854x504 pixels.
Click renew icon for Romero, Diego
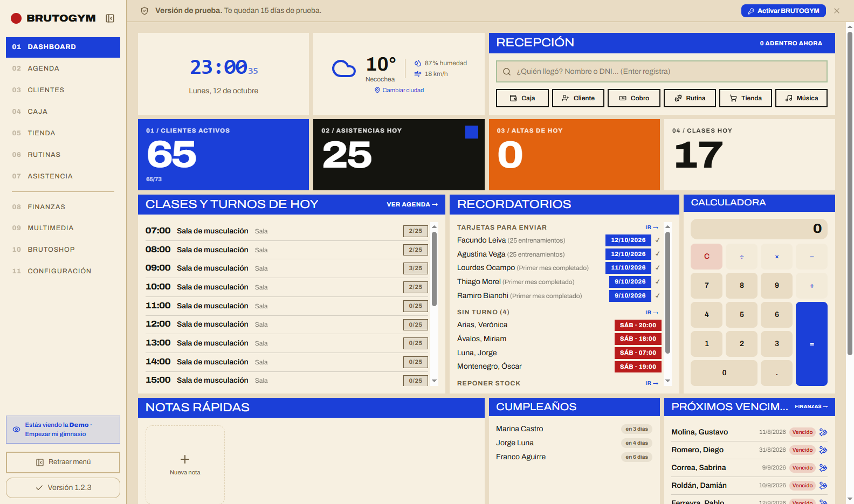823,450
